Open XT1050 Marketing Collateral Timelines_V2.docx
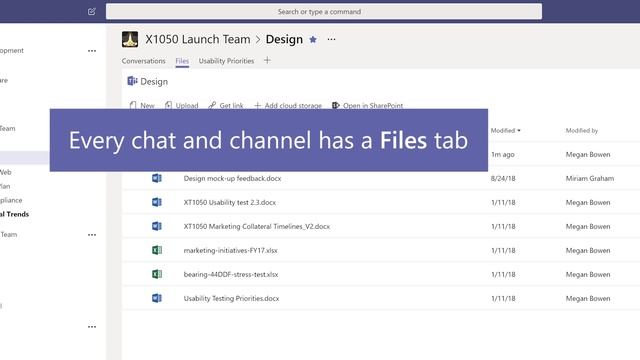 tap(257, 227)
